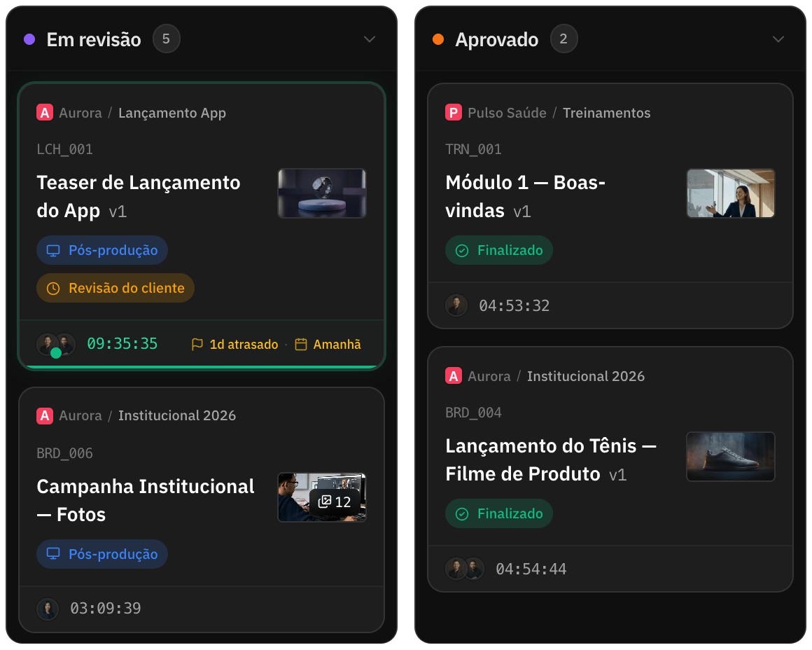The height and width of the screenshot is (650, 812).
Task: Click timer 04:54:44
Action: (x=531, y=569)
